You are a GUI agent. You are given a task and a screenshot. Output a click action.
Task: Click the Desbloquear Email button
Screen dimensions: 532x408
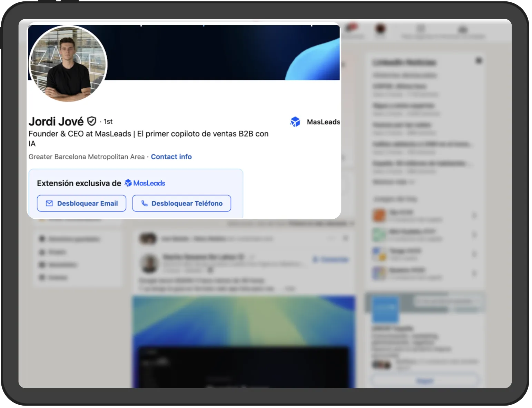click(81, 203)
